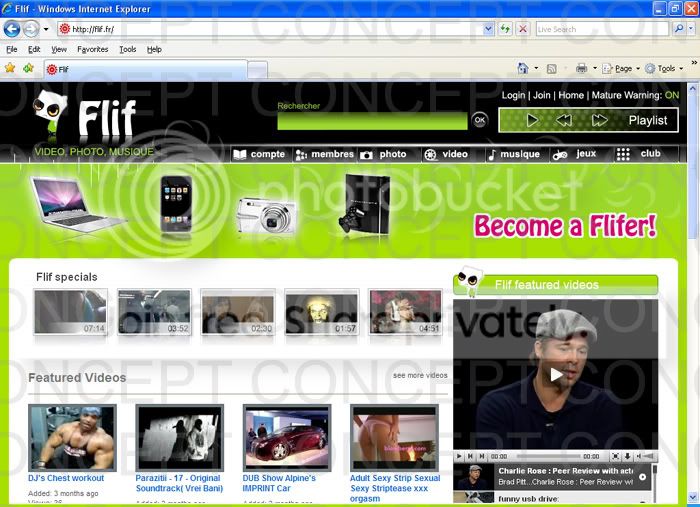Viewport: 700px width, 507px height.
Task: Open the Flif specials thumbnail lasting 03:52
Action: (154, 312)
